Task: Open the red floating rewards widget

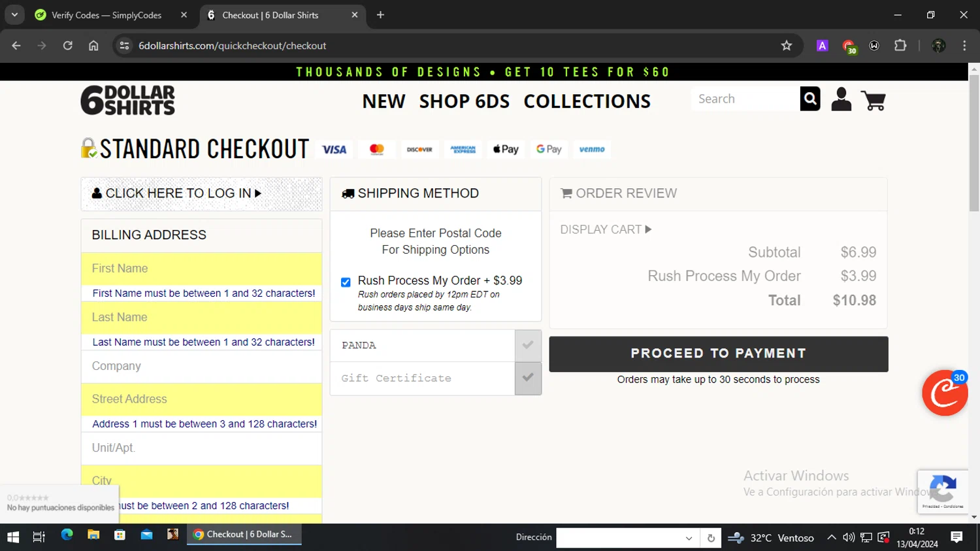Action: point(945,393)
